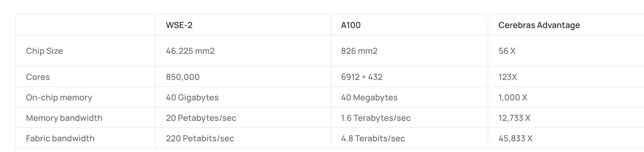Select the On-chip memory row label
Screen dimensions: 644x152
coord(59,97)
